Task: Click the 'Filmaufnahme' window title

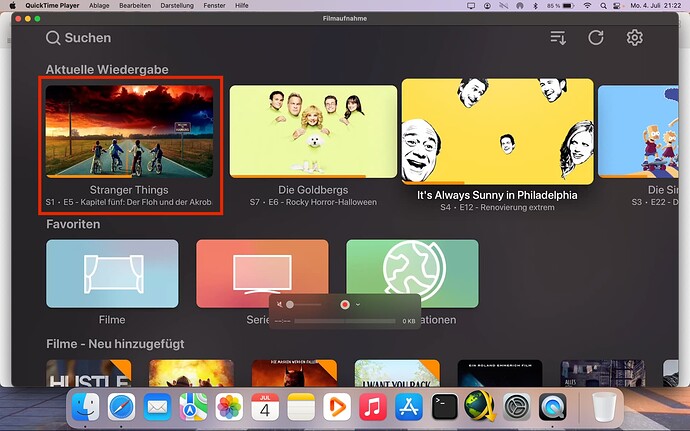Action: (x=345, y=18)
